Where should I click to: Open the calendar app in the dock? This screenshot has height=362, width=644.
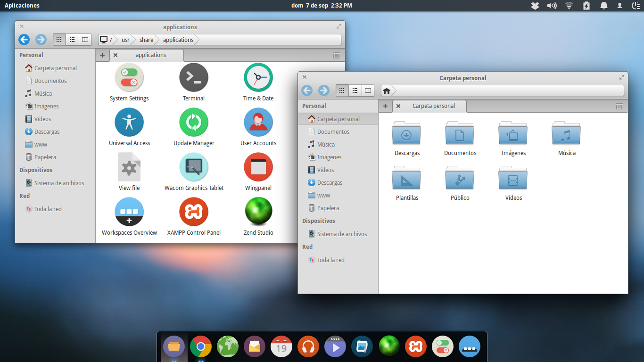point(281,347)
